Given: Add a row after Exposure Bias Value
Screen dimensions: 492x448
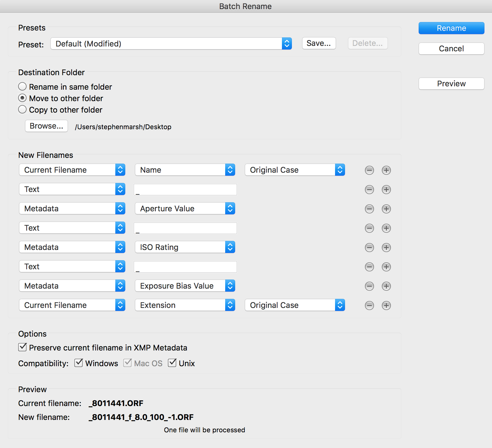Looking at the screenshot, I should [386, 286].
